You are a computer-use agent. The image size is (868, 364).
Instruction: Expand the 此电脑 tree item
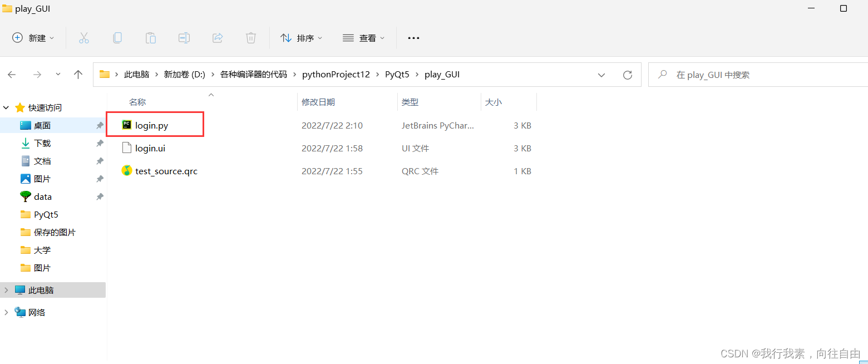[x=6, y=289]
